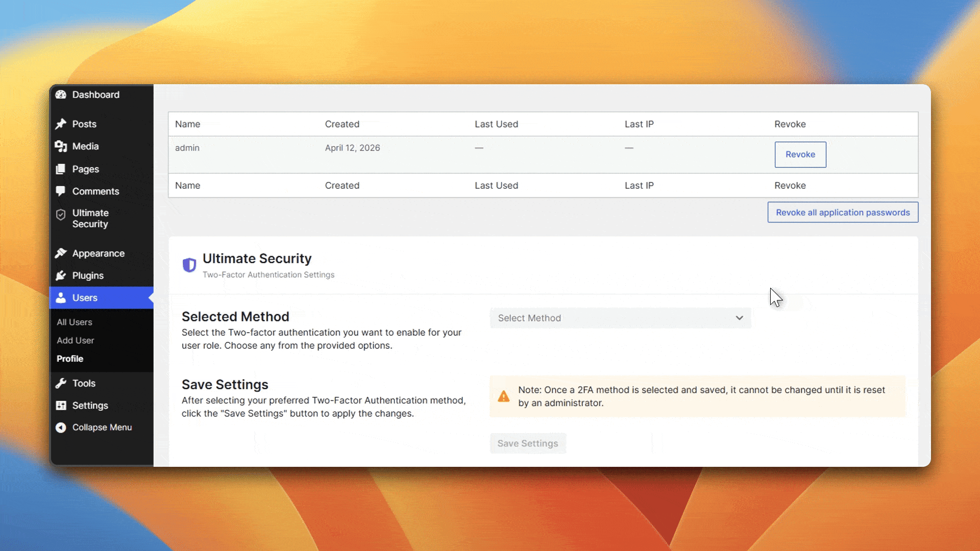980x551 pixels.
Task: Open Ultimate Security menu item
Action: [101, 218]
